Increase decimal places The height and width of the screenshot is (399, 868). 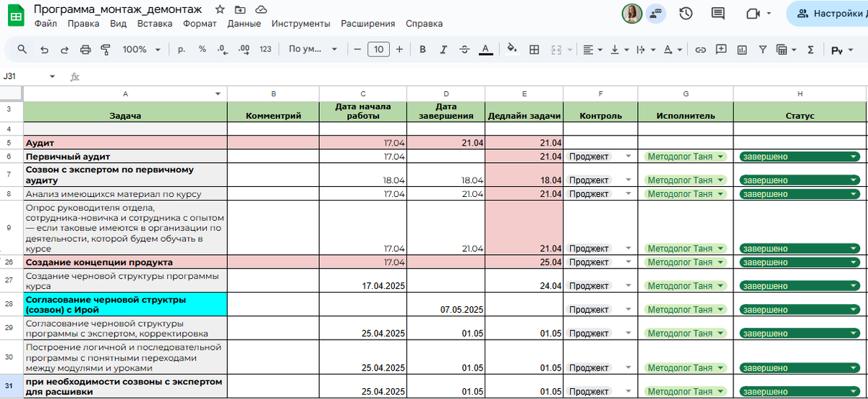pyautogui.click(x=244, y=49)
